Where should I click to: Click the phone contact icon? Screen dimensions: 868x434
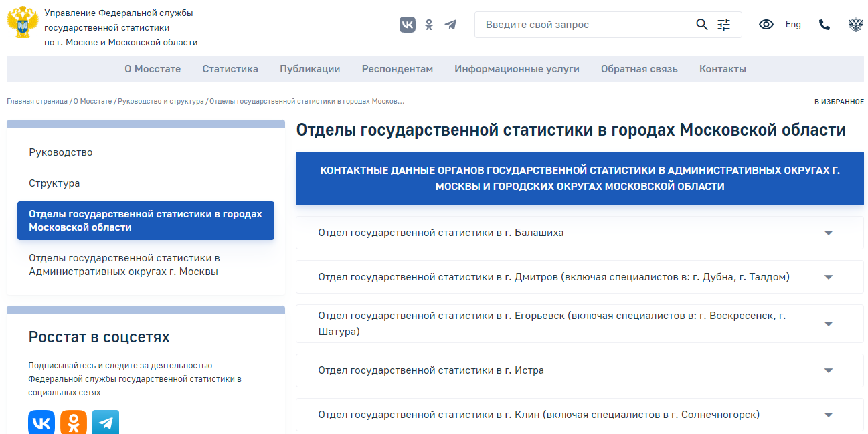click(824, 25)
